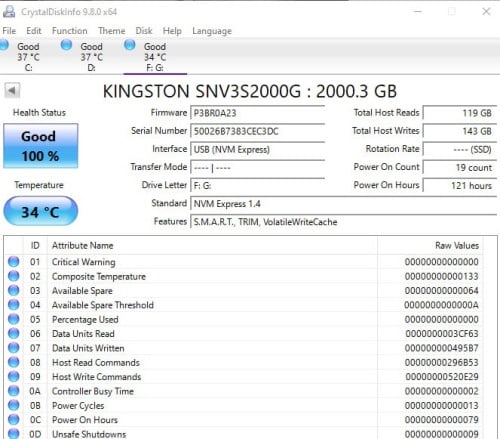This screenshot has height=439, width=500.
Task: Select the Data Units Written attribute name
Action: tap(88, 348)
